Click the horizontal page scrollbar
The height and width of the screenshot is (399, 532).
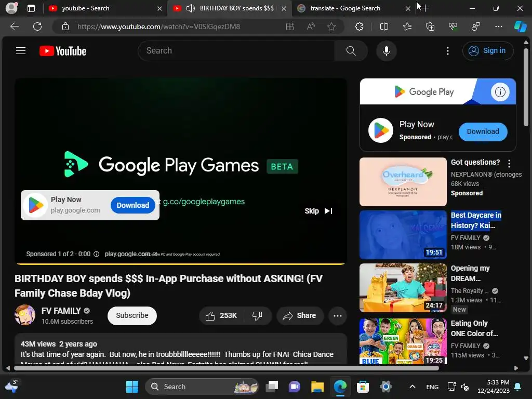(x=227, y=368)
